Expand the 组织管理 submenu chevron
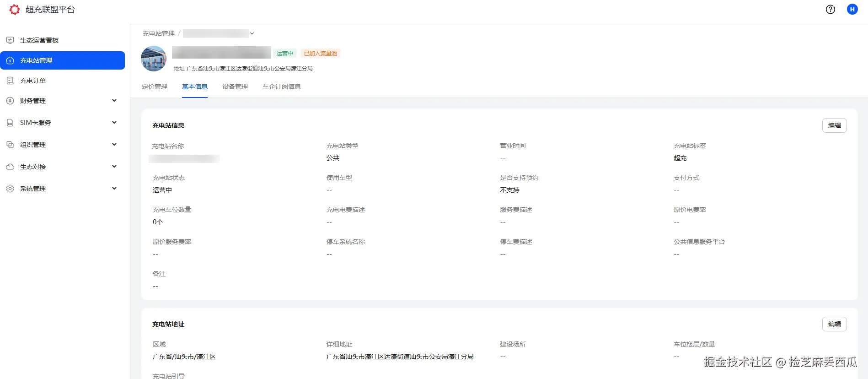This screenshot has height=379, width=868. 114,145
